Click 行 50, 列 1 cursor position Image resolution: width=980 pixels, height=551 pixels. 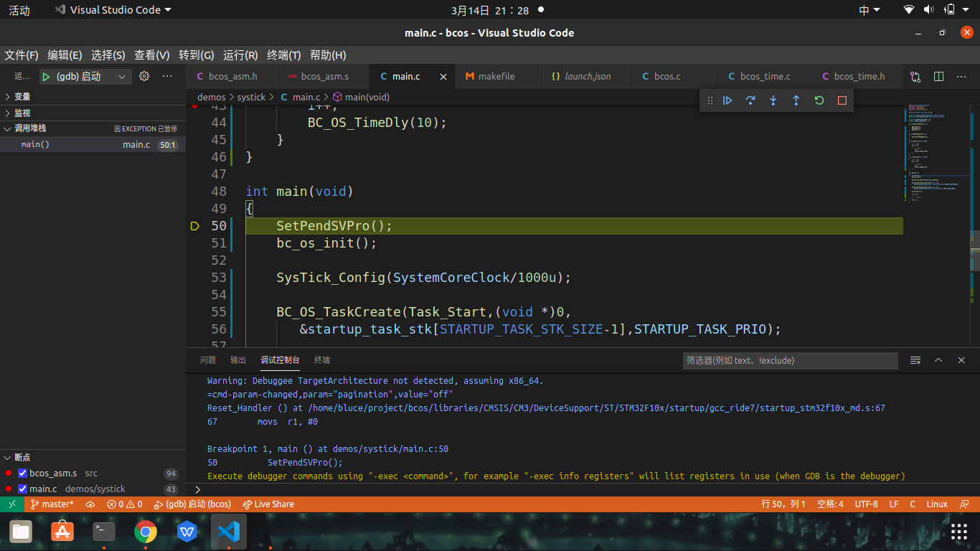(x=783, y=504)
